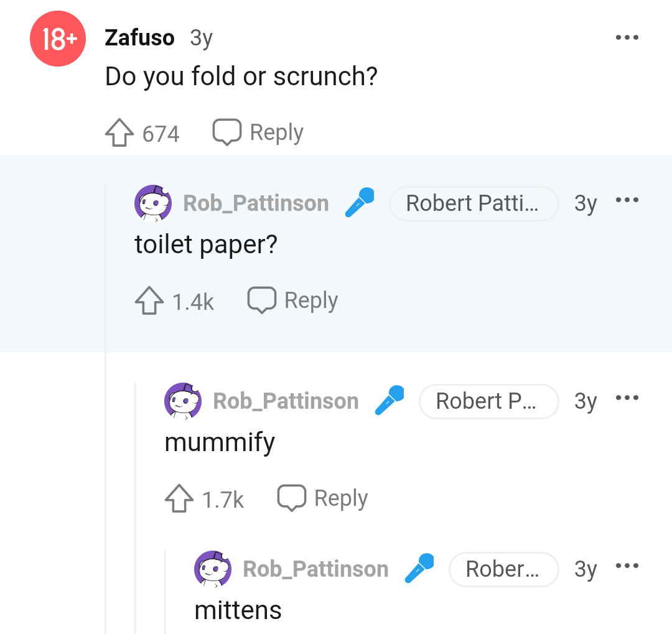
Task: Open Rob_Pattinson username on 'mummify' comment
Action: 286,401
